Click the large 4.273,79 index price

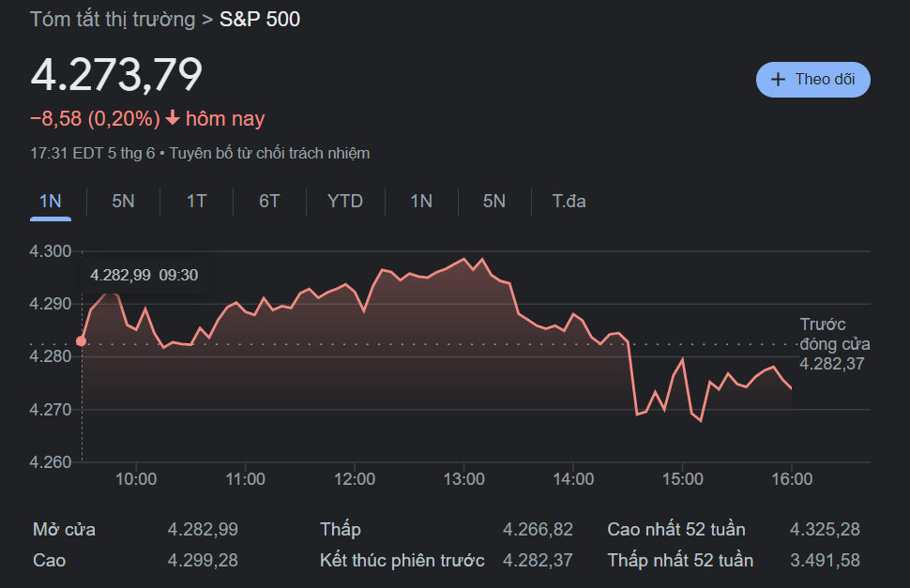tap(116, 75)
